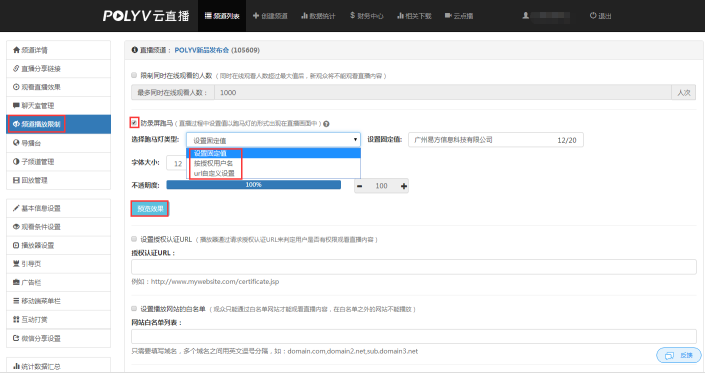Click the 退出 power icon in header
Image resolution: width=705 pixels, height=373 pixels.
pos(593,15)
